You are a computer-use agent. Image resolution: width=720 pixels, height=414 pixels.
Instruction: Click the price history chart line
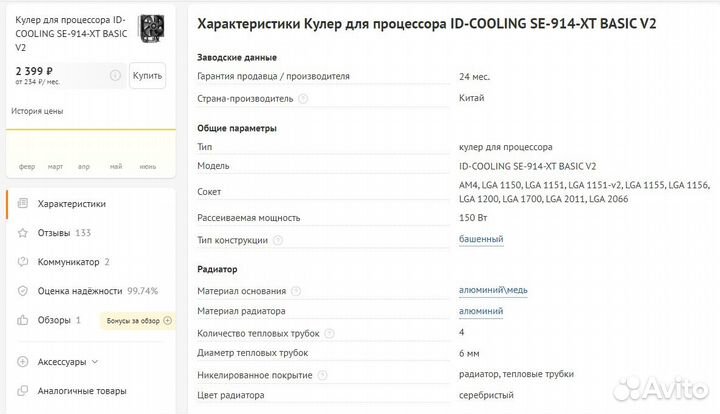[91, 129]
